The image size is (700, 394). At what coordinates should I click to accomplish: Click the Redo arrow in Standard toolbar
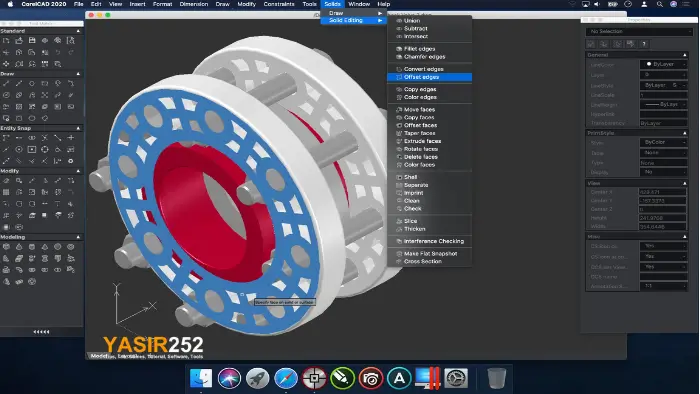(x=71, y=52)
